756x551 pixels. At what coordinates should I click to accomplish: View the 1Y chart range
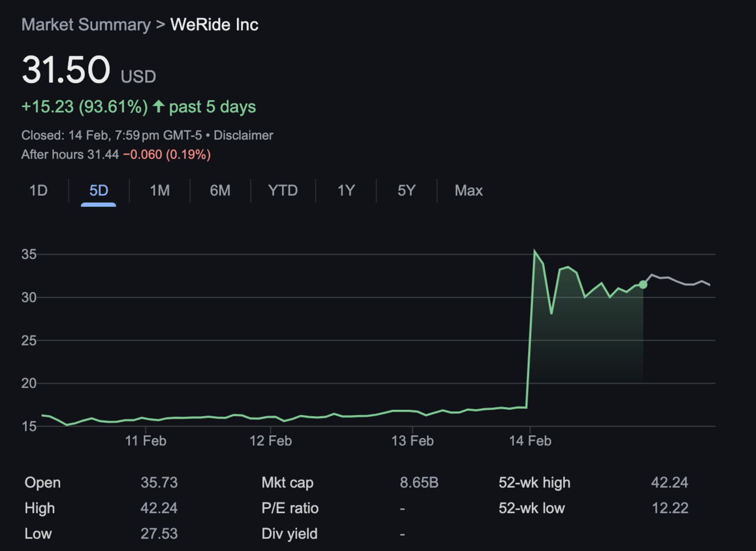346,190
